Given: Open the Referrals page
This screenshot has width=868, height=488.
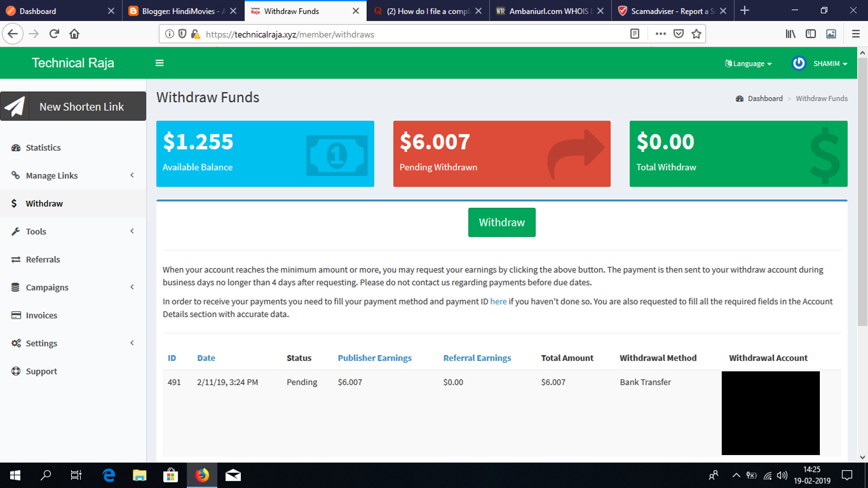Looking at the screenshot, I should click(43, 259).
